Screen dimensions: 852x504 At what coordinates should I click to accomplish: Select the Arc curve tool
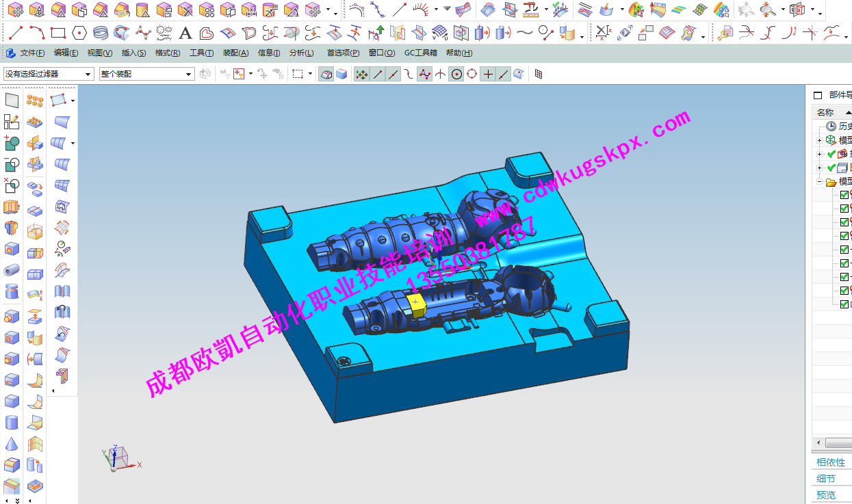tap(37, 32)
